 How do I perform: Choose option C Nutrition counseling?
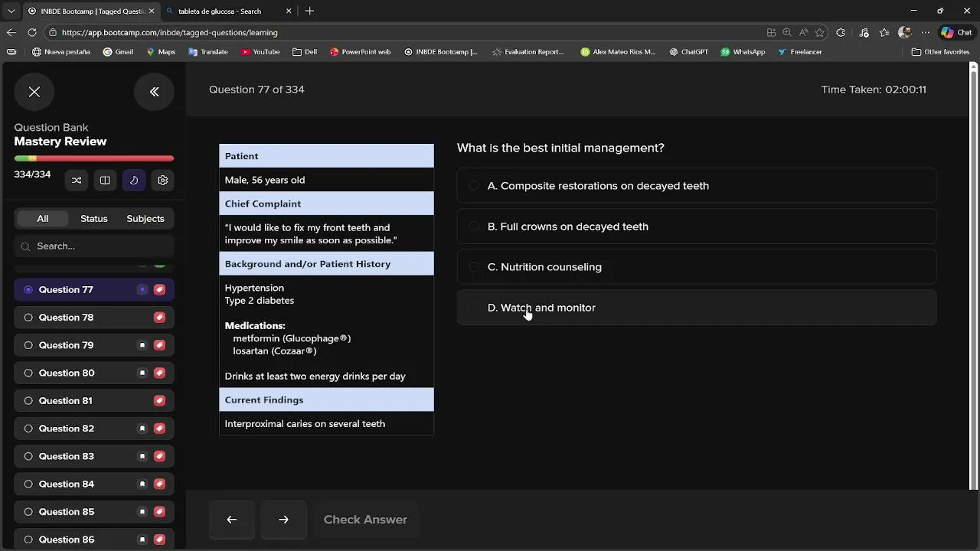pyautogui.click(x=544, y=267)
